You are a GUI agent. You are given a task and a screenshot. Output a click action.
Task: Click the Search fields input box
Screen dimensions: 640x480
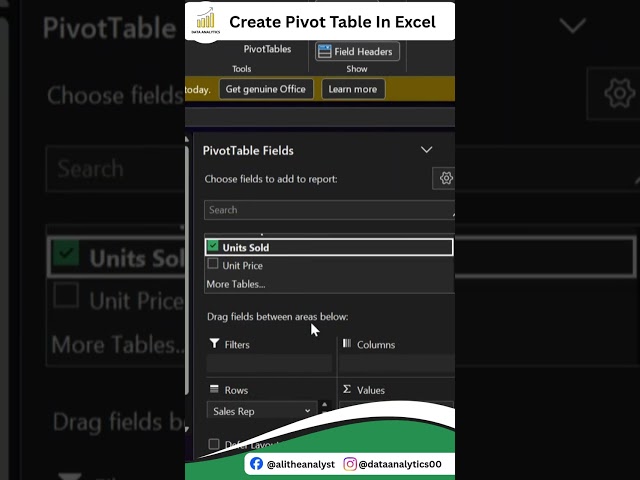tap(329, 210)
